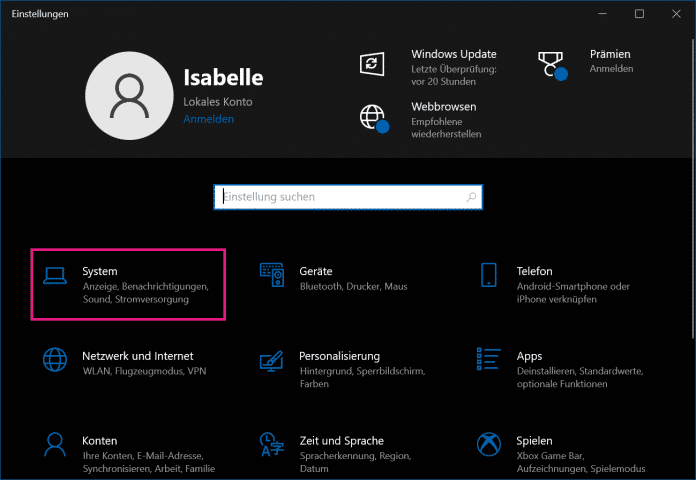Viewport: 696px width, 480px height.
Task: Click the Personalisierung paintbrush icon
Action: point(271,361)
